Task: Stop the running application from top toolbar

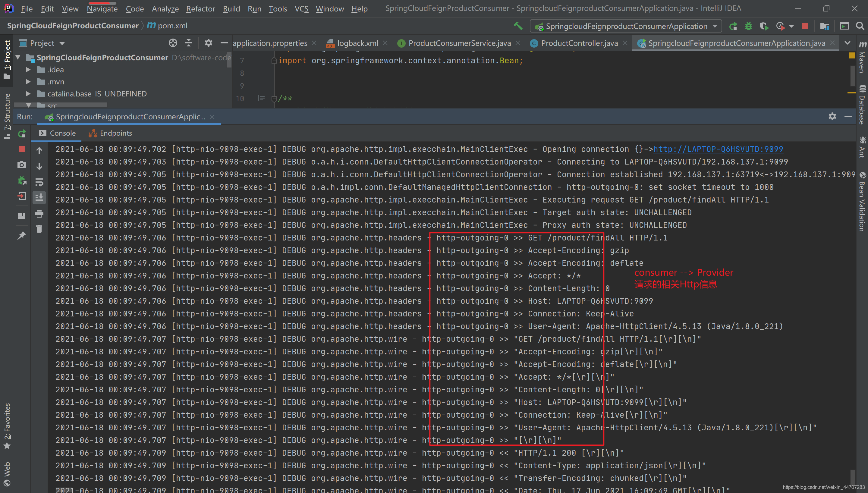Action: pos(805,26)
